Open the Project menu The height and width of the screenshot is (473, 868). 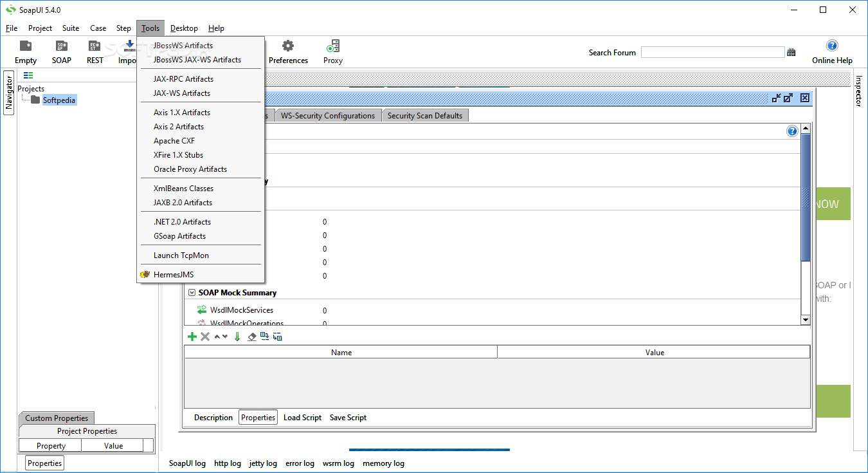pyautogui.click(x=40, y=28)
